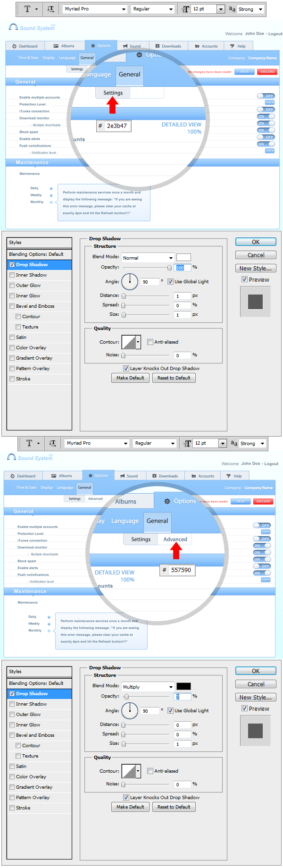This screenshot has width=283, height=868.
Task: Click the hex color field showing 557590
Action: click(181, 570)
